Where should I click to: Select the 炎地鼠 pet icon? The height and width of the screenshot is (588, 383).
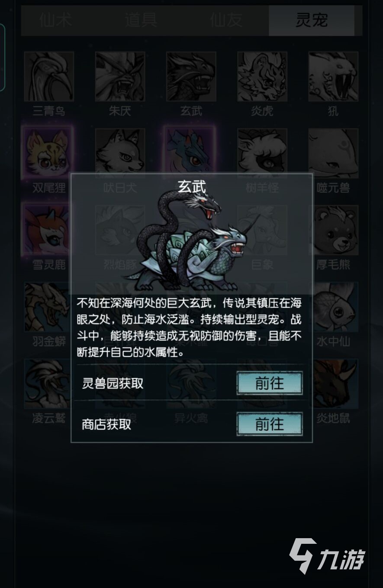(336, 384)
